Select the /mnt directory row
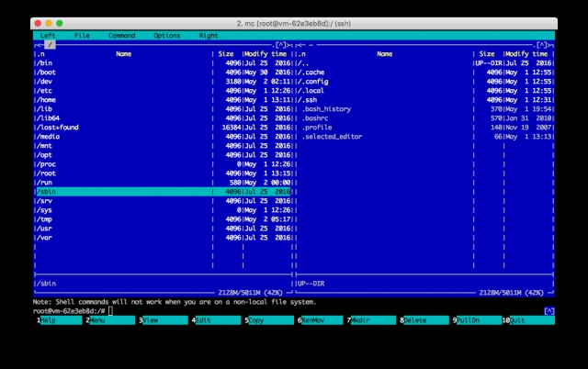The image size is (588, 369). coord(164,146)
